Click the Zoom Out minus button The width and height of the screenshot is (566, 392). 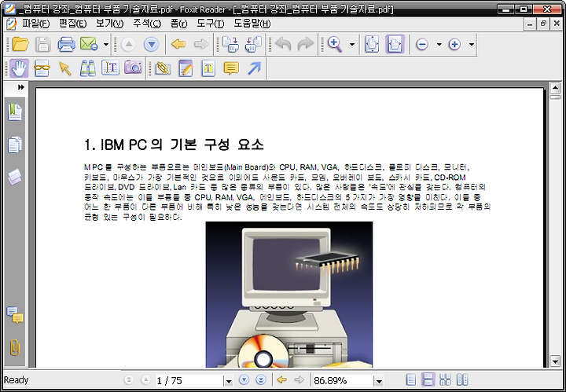[x=422, y=44]
